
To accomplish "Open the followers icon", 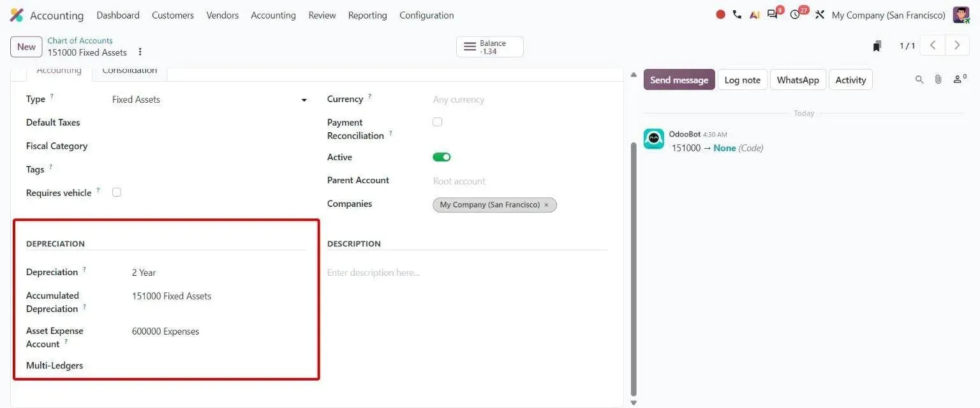I will 959,79.
